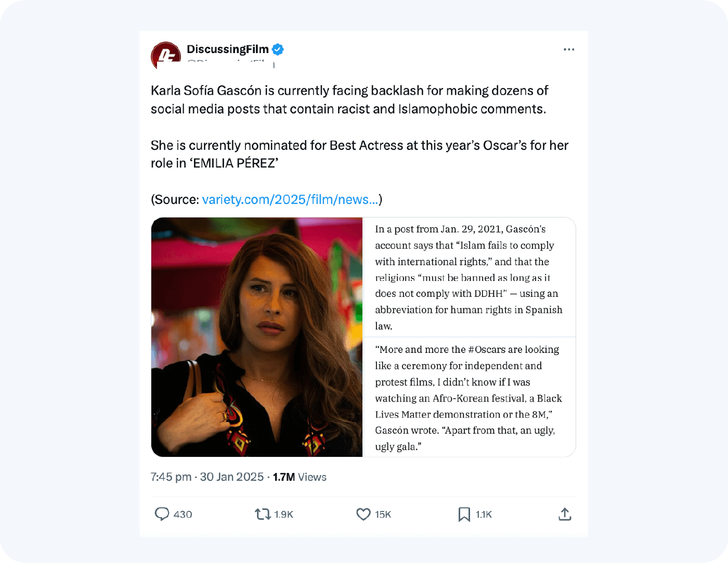
Task: Click the @DiscussingFilm handle under the name
Action: (x=229, y=65)
